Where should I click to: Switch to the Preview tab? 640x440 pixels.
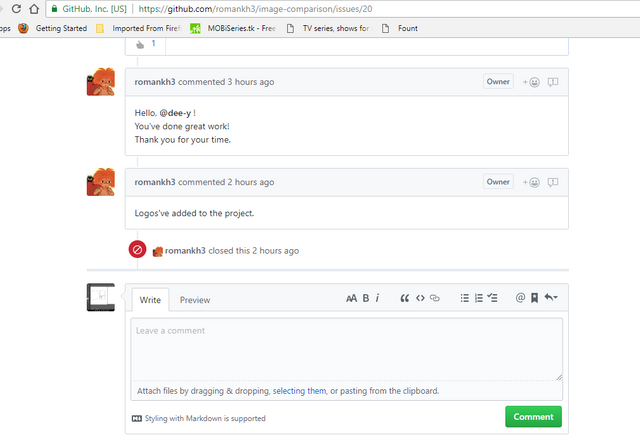point(195,300)
